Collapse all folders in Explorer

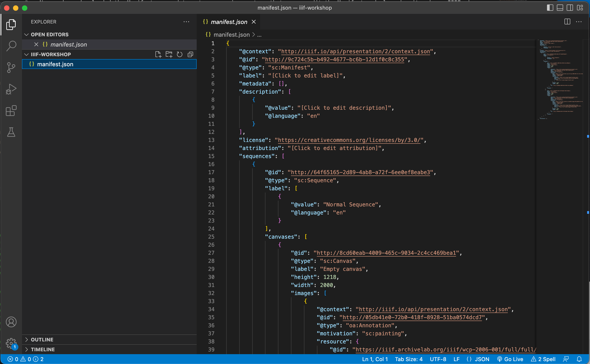pyautogui.click(x=190, y=54)
